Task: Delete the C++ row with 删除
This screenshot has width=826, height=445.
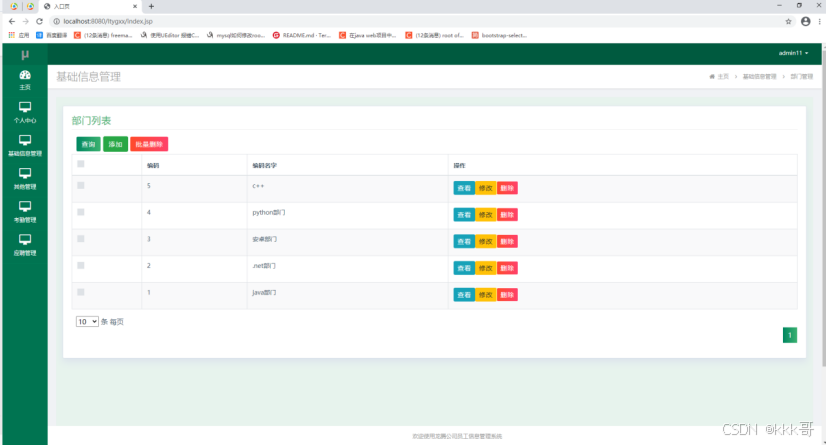Action: pyautogui.click(x=507, y=188)
